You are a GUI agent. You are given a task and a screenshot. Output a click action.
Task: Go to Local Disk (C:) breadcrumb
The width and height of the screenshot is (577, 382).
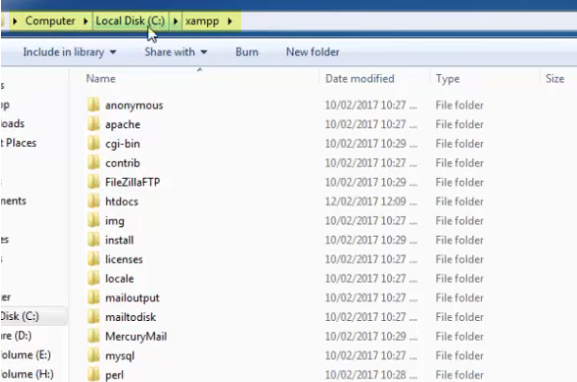(x=130, y=21)
